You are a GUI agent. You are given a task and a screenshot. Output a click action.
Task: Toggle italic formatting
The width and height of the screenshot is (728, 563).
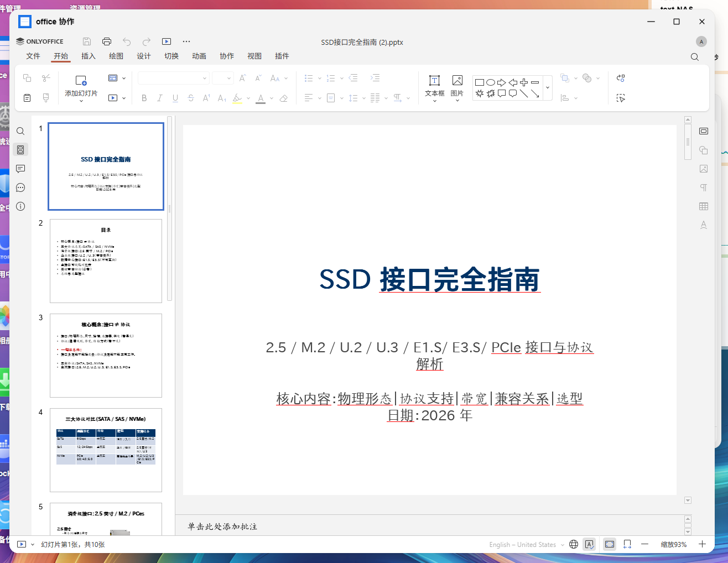click(x=160, y=98)
